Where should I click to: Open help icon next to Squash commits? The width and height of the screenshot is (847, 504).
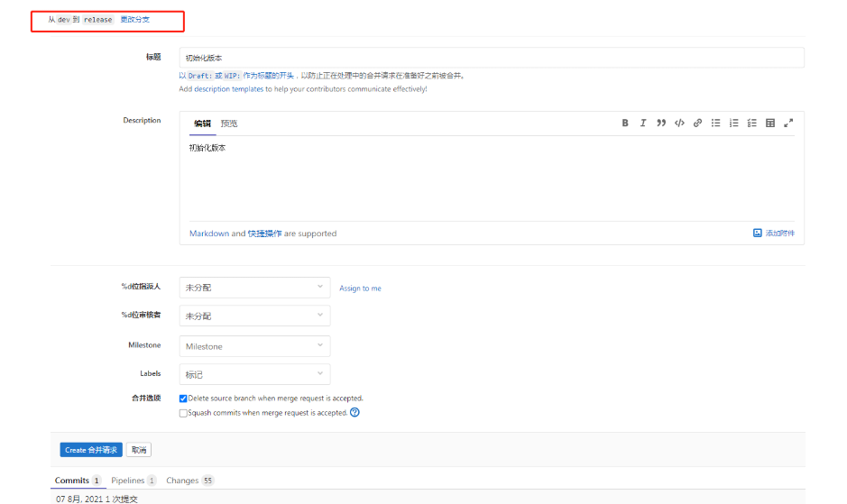click(354, 413)
